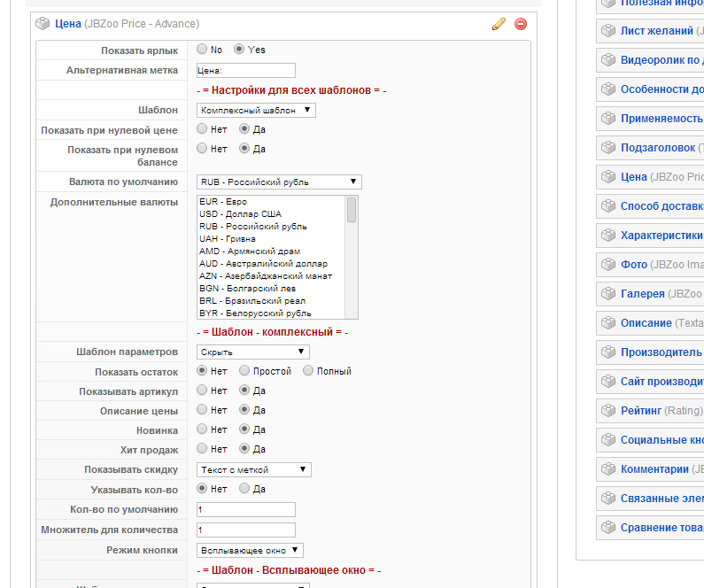Click the cube icon next to Фото
The image size is (704, 588).
tap(608, 265)
